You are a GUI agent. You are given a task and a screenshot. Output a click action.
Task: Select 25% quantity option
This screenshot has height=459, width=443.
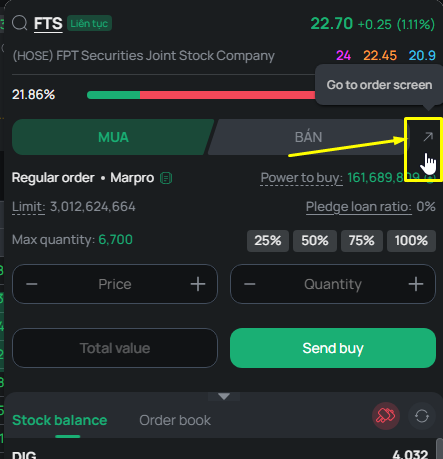268,241
